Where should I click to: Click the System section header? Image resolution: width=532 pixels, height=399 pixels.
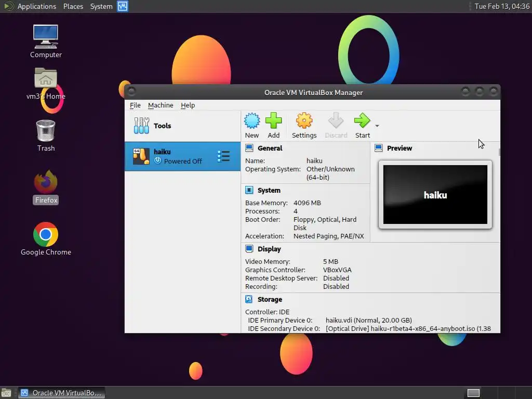tap(269, 190)
